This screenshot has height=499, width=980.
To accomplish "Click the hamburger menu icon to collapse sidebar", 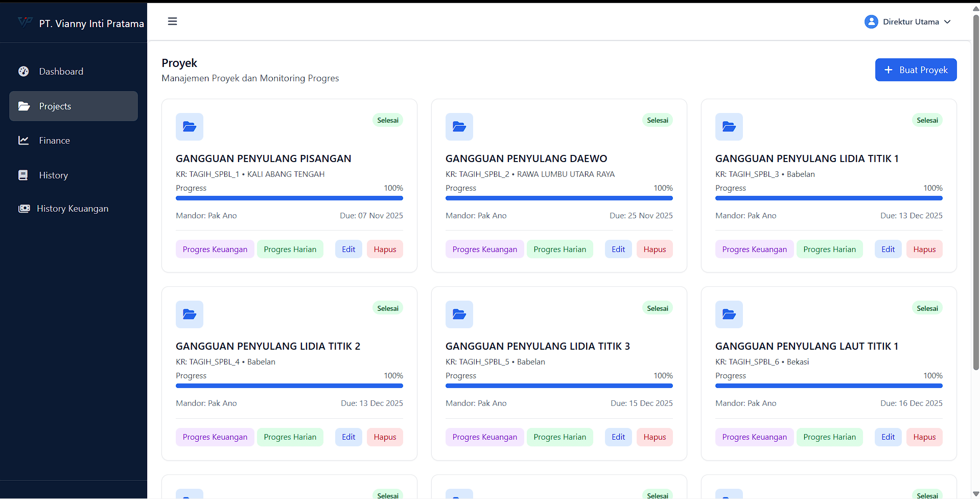I will (x=172, y=21).
